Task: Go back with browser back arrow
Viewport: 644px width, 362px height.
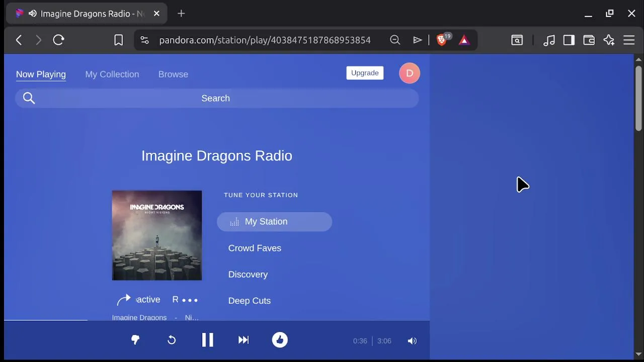Action: click(19, 40)
